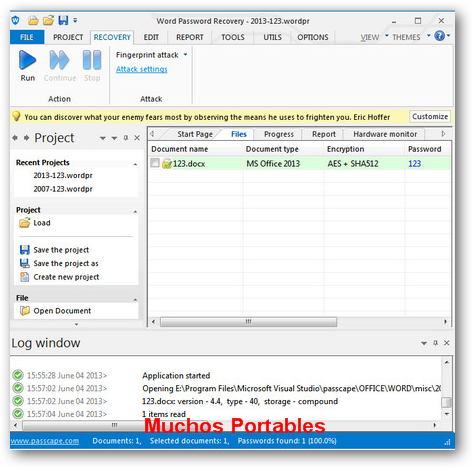The height and width of the screenshot is (468, 473).
Task: Click the save diskette icon in title bar
Action: click(x=63, y=21)
